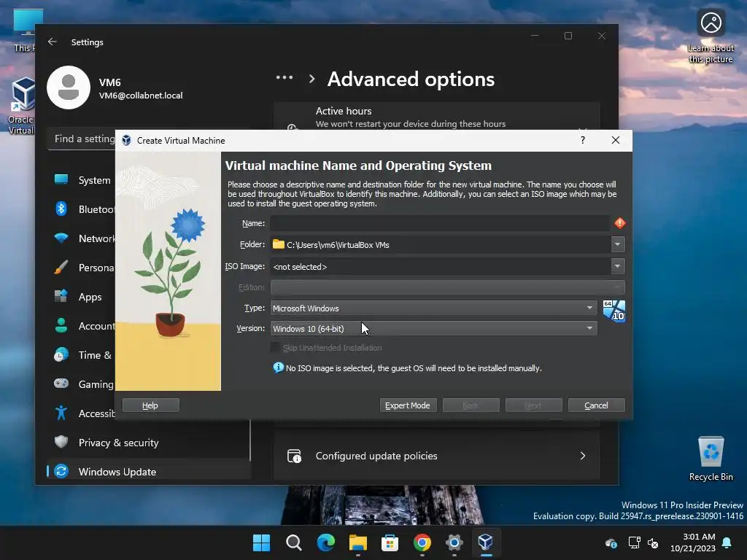
Task: Open the disabled Edition dropdown
Action: [447, 287]
